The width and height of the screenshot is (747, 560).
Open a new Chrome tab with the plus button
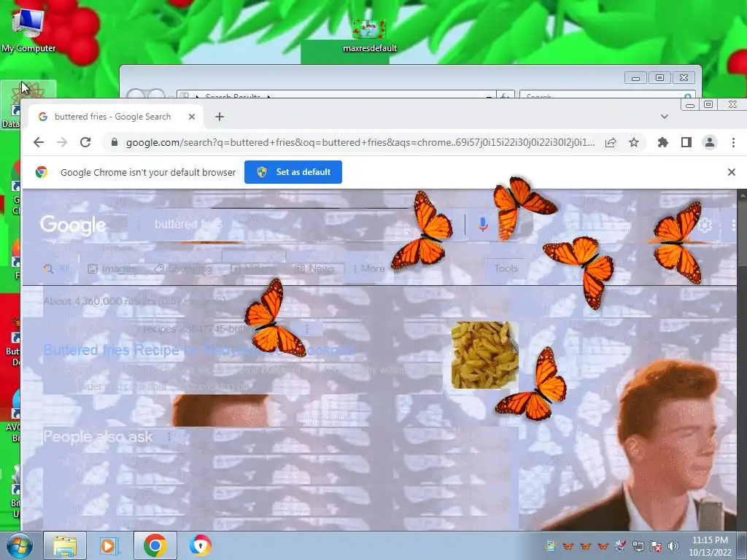point(219,117)
